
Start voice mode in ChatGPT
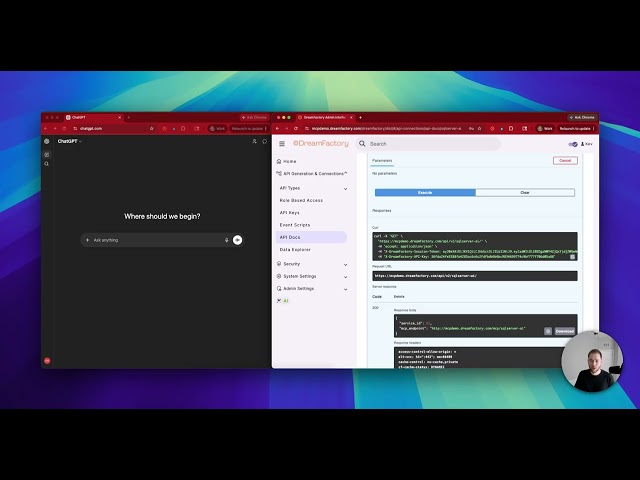click(237, 240)
